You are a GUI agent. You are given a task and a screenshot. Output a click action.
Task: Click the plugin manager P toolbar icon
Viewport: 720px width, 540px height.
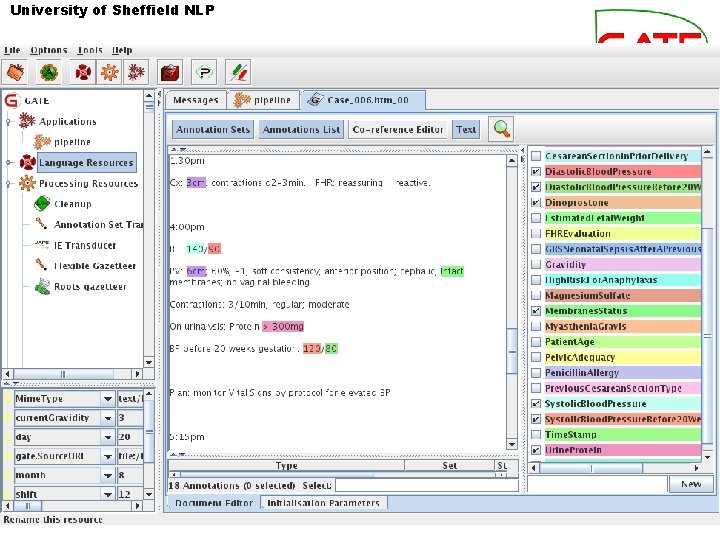[x=204, y=72]
